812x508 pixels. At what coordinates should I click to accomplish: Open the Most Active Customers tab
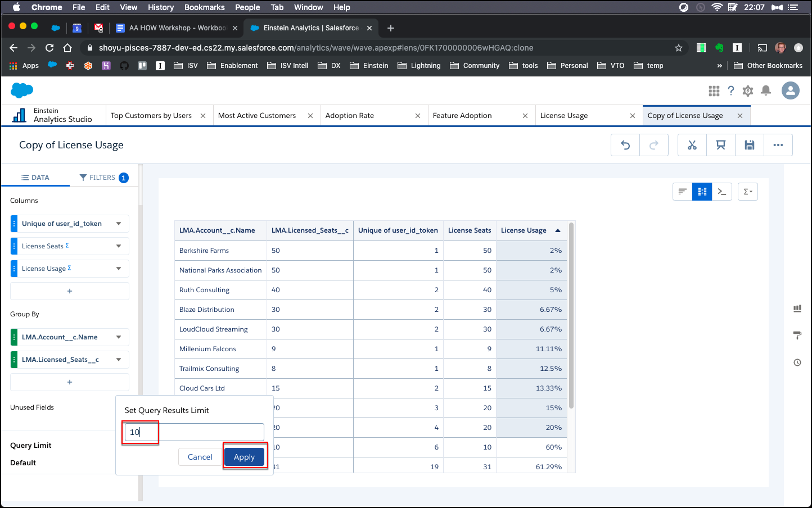[257, 116]
